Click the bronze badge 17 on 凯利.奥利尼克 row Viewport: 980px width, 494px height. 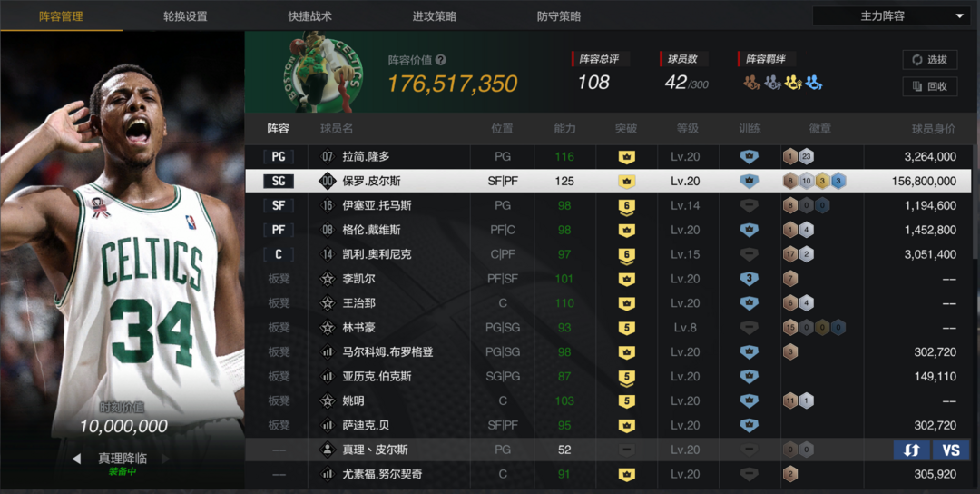(x=790, y=254)
